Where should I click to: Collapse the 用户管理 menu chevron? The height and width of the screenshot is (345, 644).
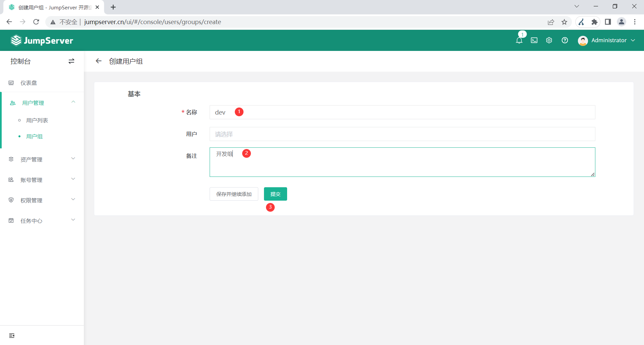coord(73,102)
